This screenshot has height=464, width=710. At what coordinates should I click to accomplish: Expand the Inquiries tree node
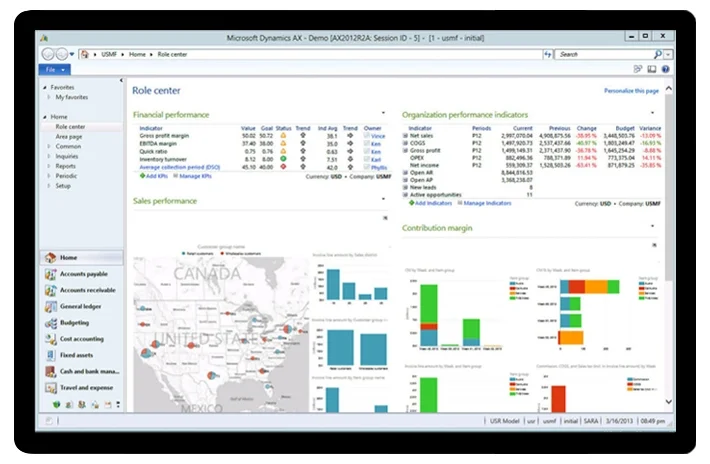48,156
